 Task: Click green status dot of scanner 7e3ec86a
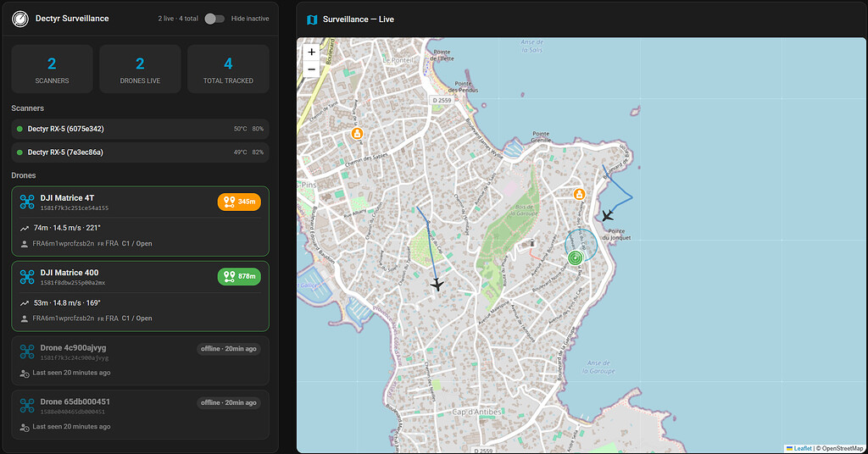tap(20, 152)
